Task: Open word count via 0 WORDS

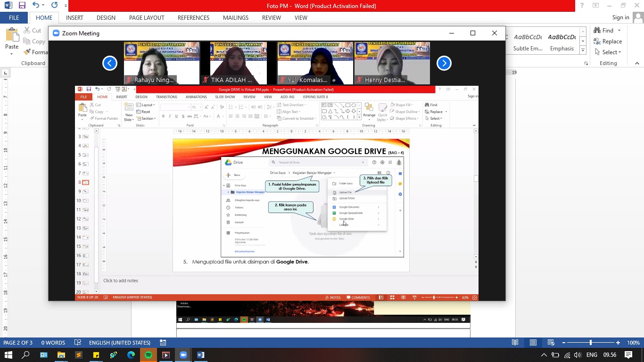Action: tap(53, 343)
